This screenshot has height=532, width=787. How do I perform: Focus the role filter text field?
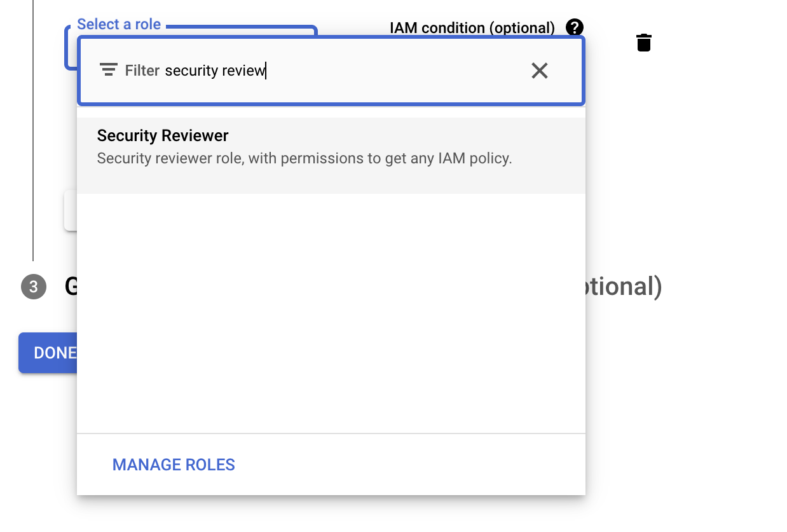(381, 71)
